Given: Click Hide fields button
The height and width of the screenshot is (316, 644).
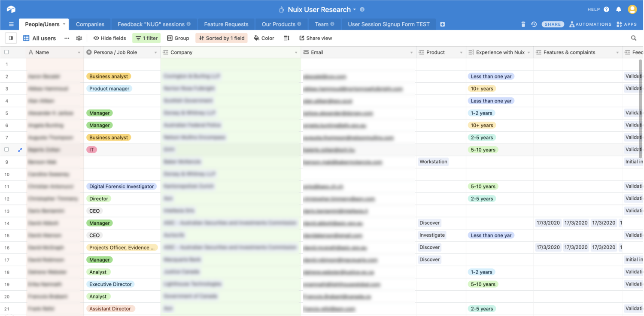Looking at the screenshot, I should coord(110,38).
